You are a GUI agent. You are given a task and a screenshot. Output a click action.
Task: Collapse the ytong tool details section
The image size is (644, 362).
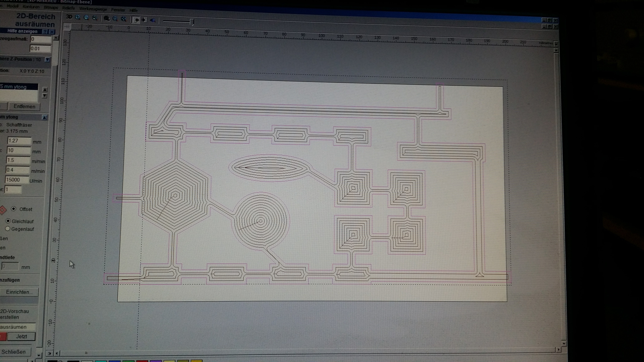[44, 117]
